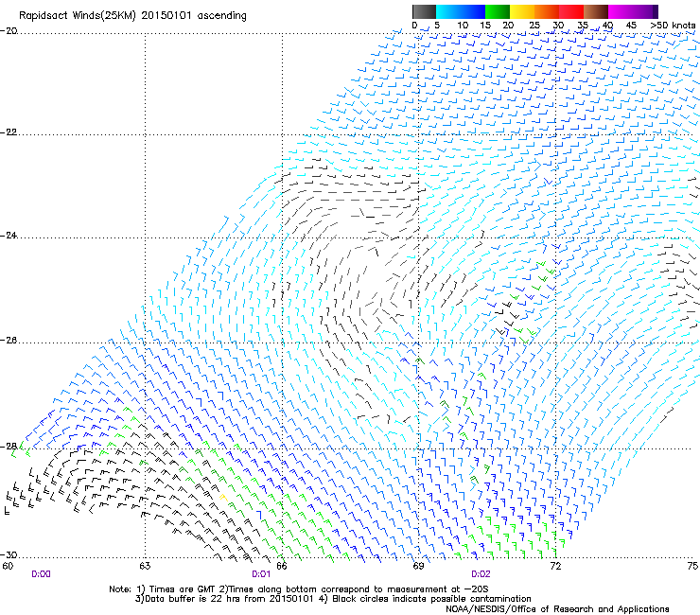Click the '30' value on the color scale
The width and height of the screenshot is (700, 615).
pos(558,26)
